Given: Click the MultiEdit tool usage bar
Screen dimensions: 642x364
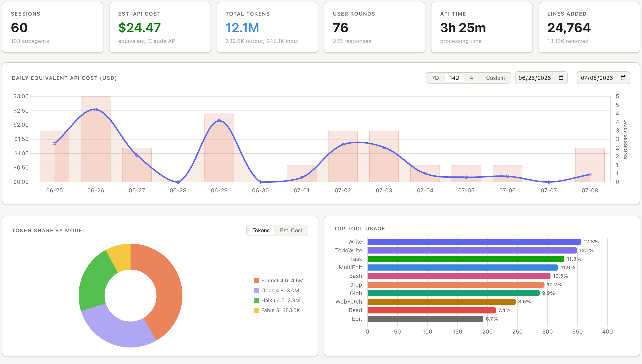Looking at the screenshot, I should click(463, 267).
